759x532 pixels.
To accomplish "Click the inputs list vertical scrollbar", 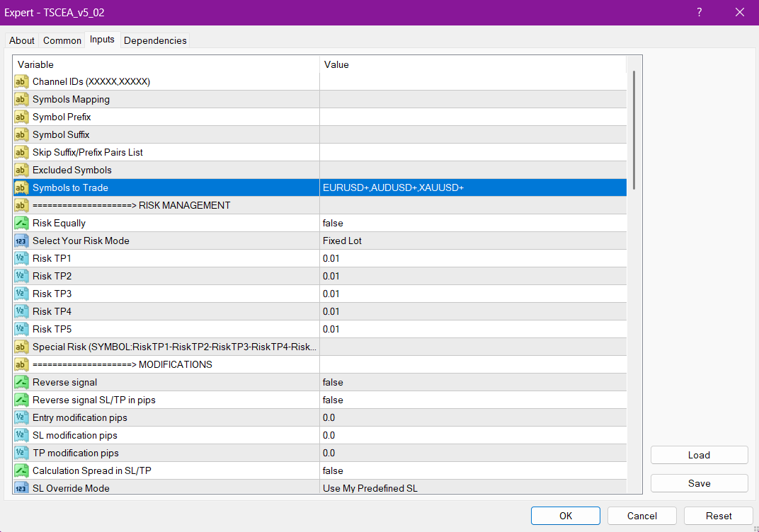I will [634, 129].
